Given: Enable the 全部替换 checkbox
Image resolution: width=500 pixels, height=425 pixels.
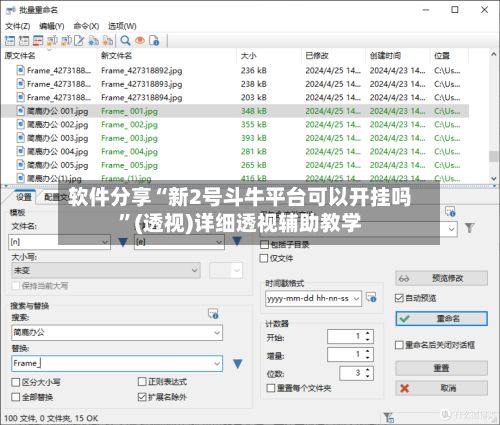Looking at the screenshot, I should (x=16, y=397).
